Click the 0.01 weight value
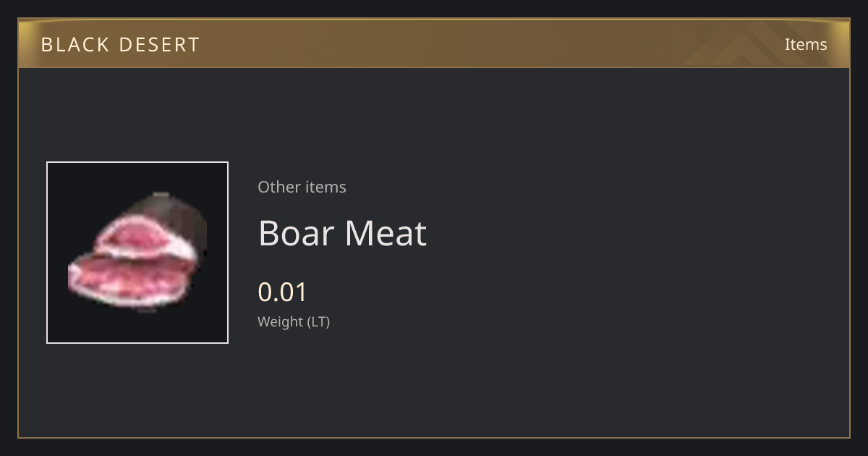This screenshot has width=868, height=456. (x=283, y=292)
